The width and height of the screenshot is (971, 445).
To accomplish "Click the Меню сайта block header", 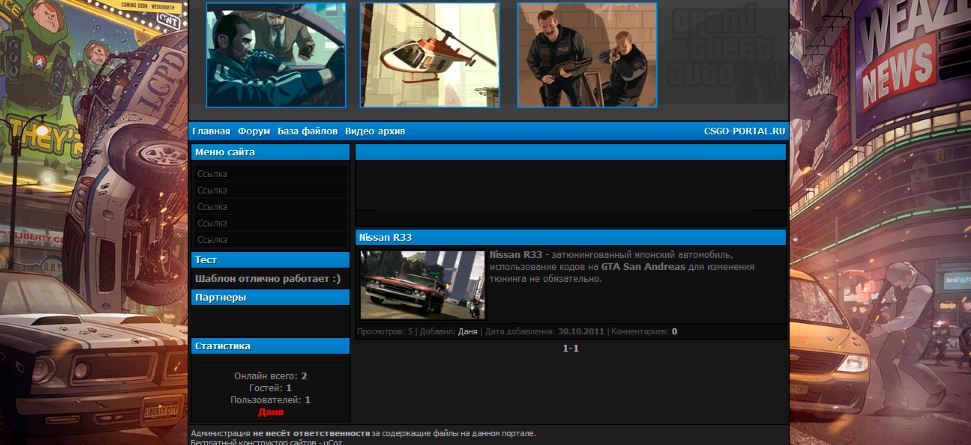I will point(271,152).
